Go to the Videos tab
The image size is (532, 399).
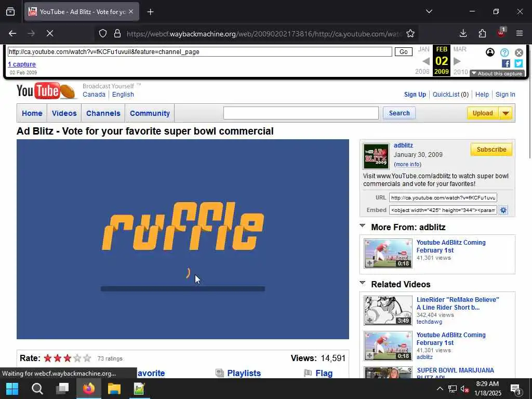[64, 113]
